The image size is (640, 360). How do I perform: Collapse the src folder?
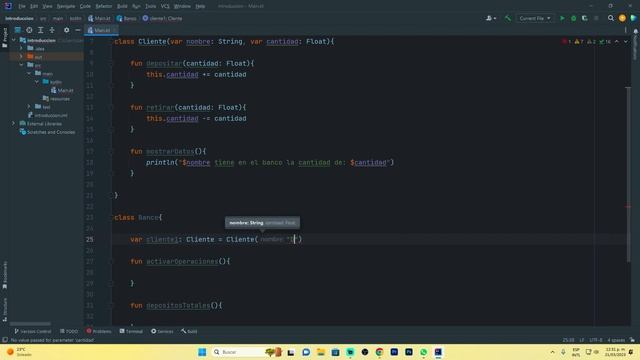21,65
